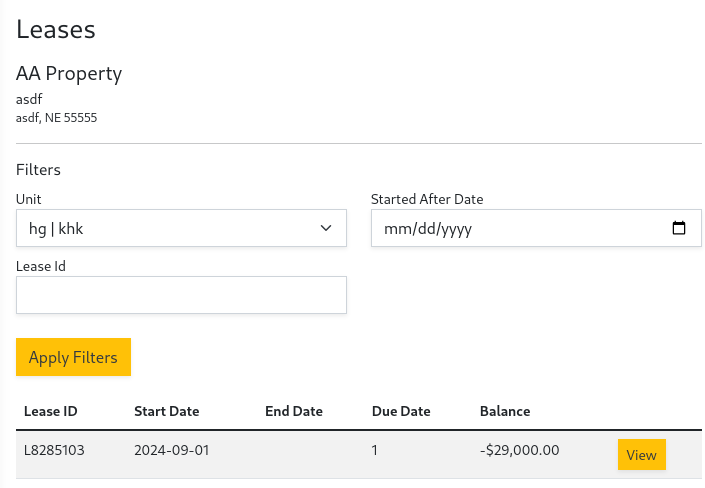The height and width of the screenshot is (488, 705).
Task: Focus the Lease Id text field
Action: click(x=181, y=295)
